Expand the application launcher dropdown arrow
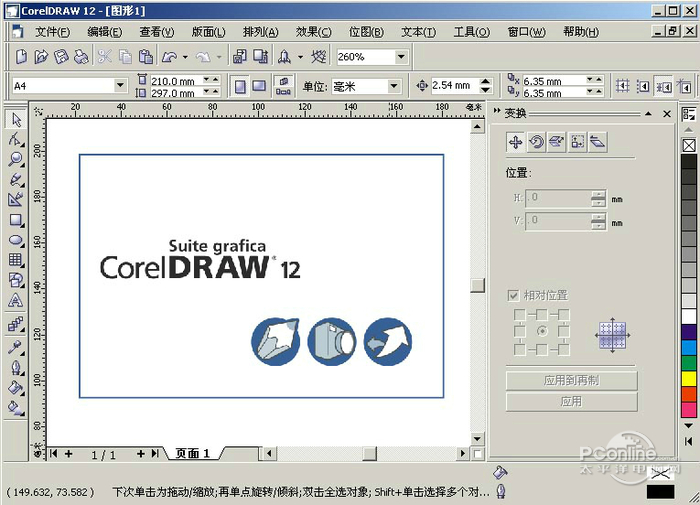This screenshot has width=700, height=505. tap(300, 57)
